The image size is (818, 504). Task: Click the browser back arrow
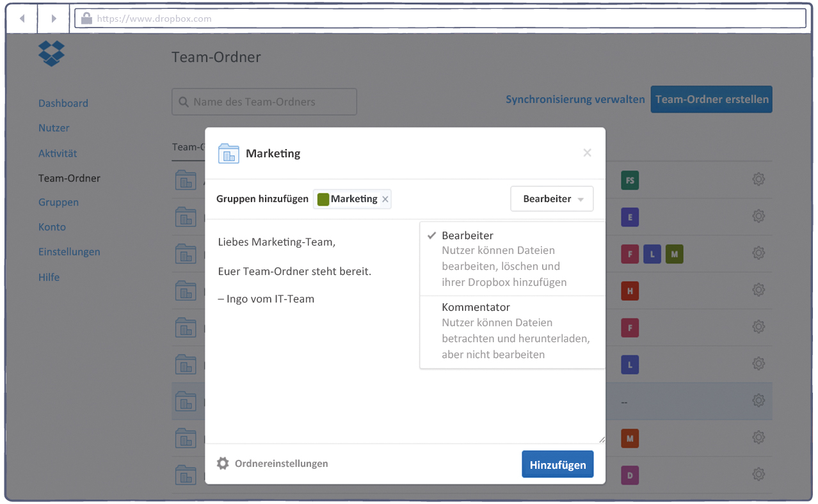point(22,19)
